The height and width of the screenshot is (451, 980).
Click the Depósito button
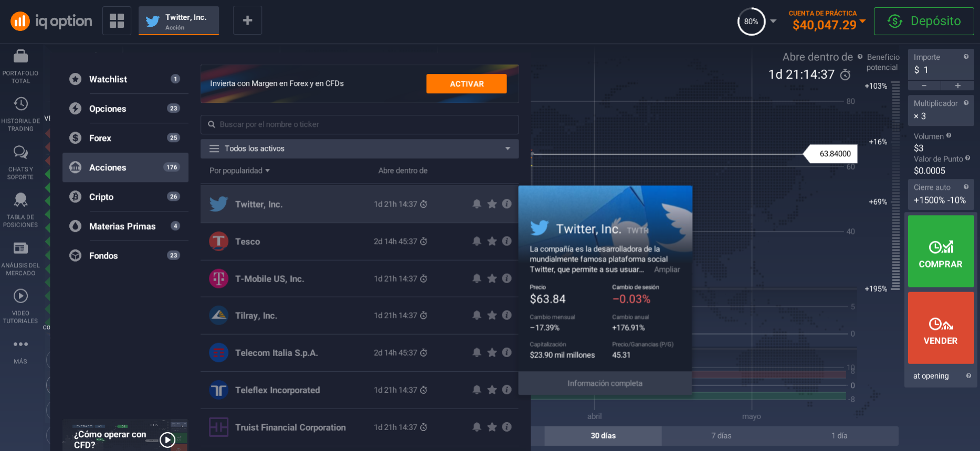[924, 21]
